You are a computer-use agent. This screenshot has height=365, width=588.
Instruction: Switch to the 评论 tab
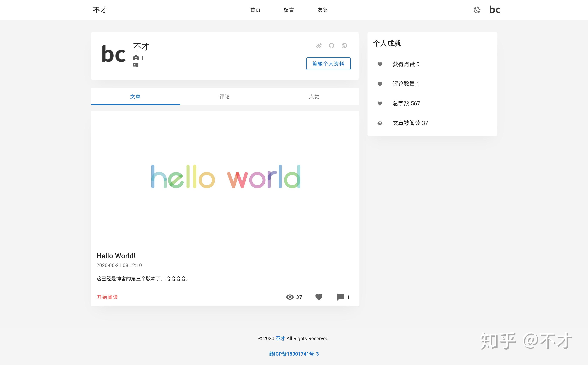coord(225,97)
